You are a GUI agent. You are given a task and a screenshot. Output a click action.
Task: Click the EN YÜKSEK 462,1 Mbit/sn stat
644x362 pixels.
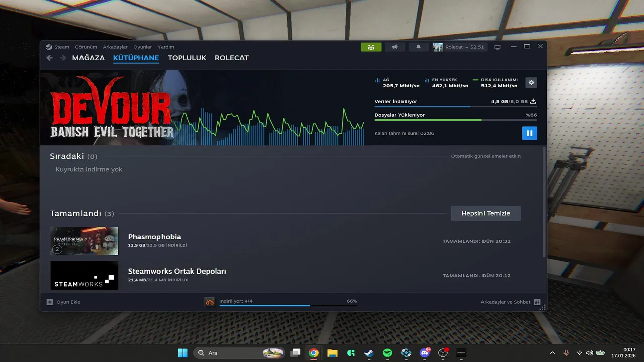click(446, 83)
